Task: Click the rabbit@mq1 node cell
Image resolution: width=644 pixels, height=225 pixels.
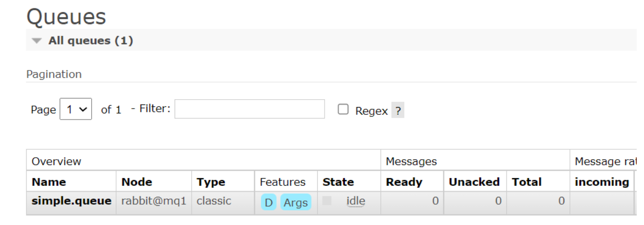Action: pos(154,201)
